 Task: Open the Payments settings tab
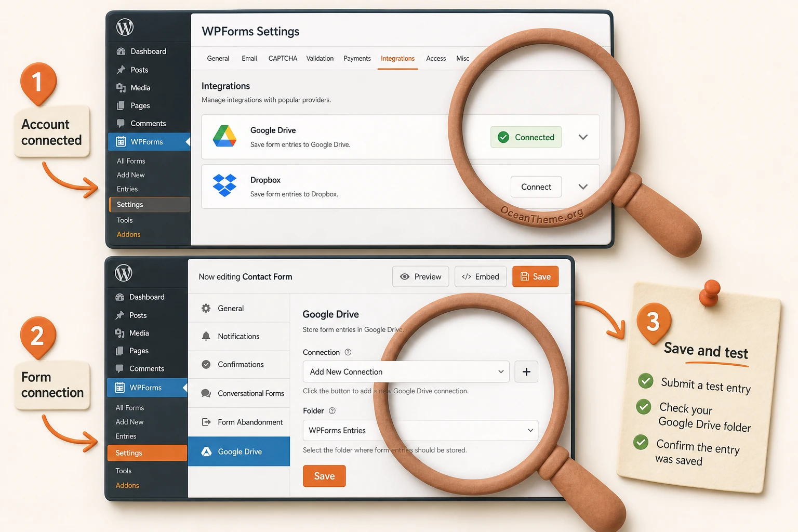357,58
